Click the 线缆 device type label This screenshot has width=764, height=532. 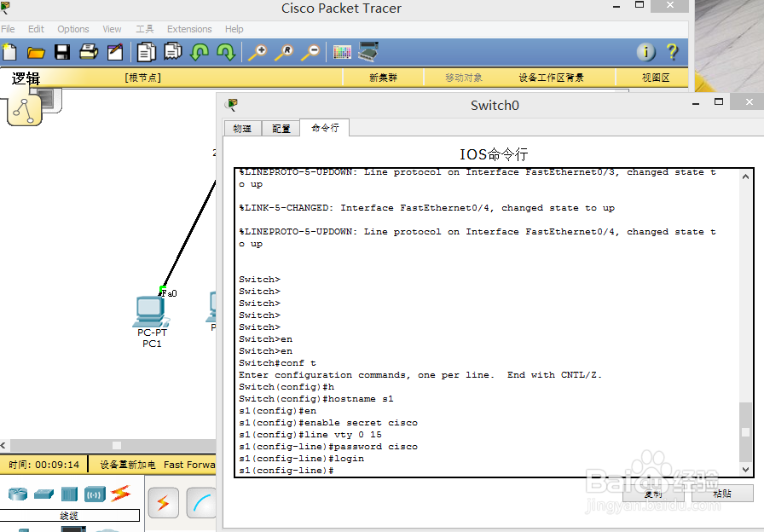point(69,516)
